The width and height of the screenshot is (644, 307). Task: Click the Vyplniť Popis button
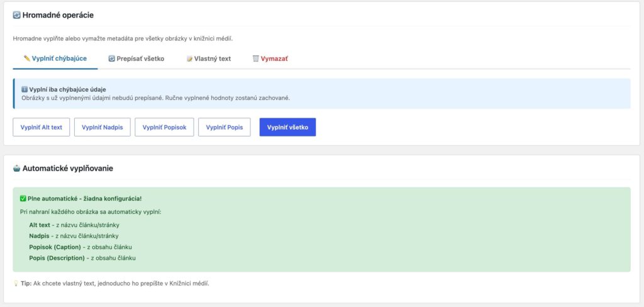pos(225,128)
